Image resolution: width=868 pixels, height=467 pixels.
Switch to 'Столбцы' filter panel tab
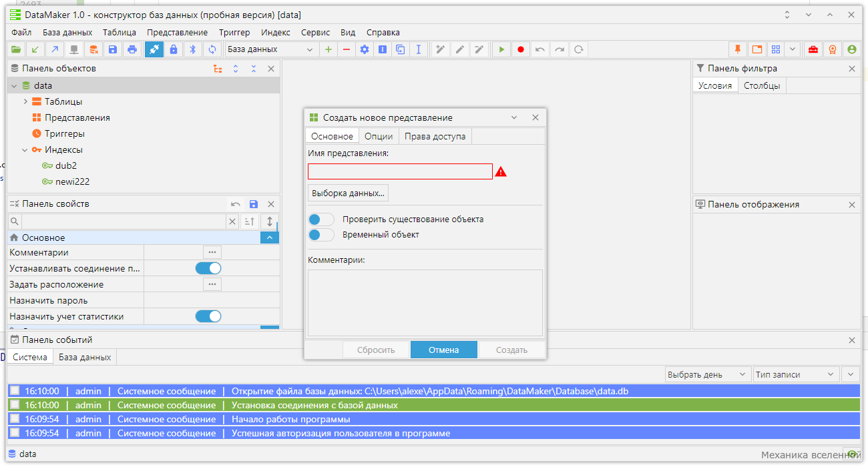pos(763,85)
